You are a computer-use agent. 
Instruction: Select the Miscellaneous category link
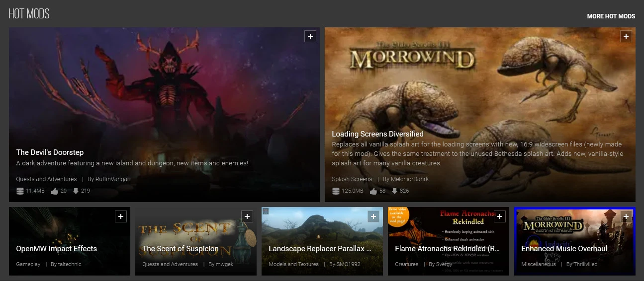click(539, 264)
